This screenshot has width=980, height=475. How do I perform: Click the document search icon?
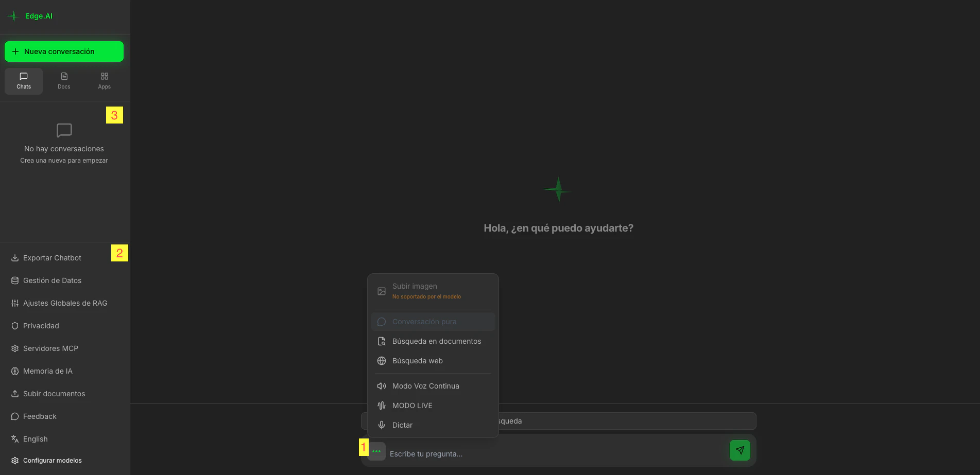pos(382,341)
